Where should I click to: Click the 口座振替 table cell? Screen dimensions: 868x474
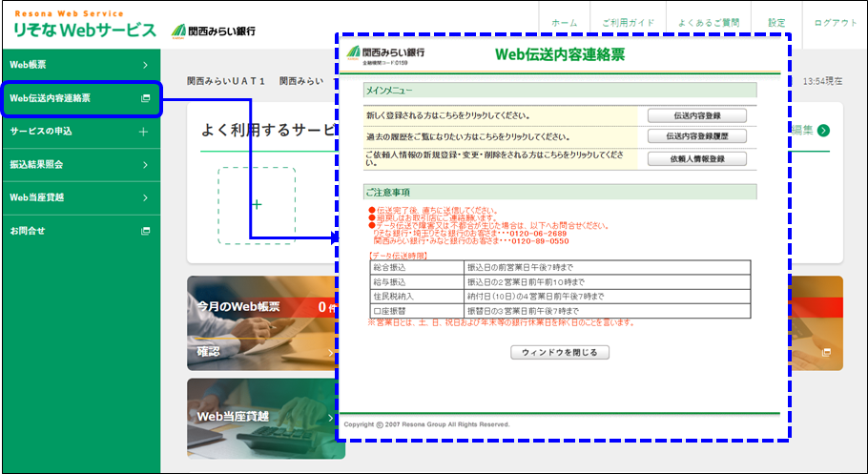click(417, 311)
